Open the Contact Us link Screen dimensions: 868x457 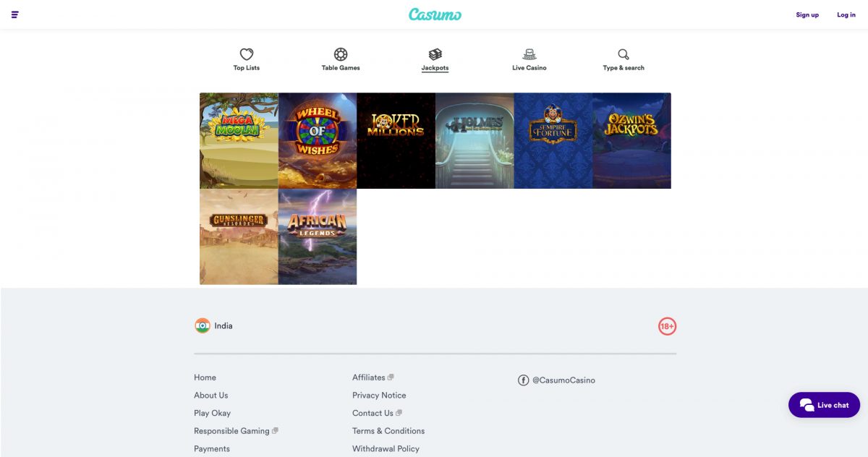pyautogui.click(x=373, y=413)
